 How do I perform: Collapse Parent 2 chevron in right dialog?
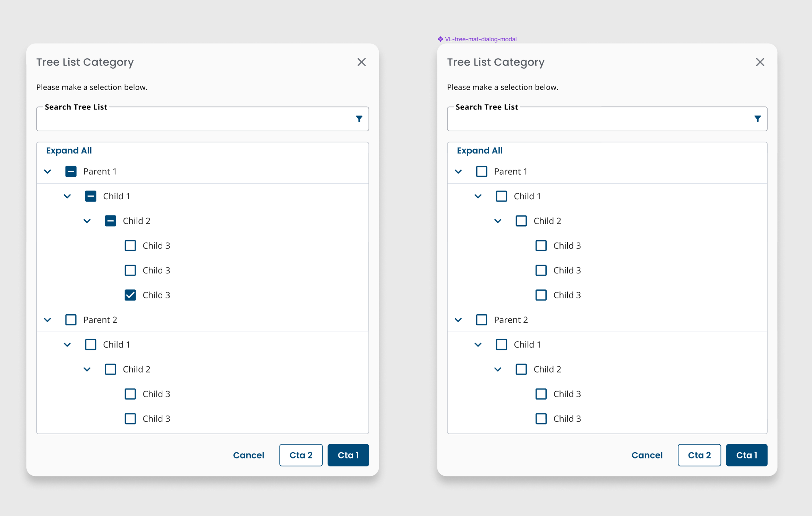point(458,320)
